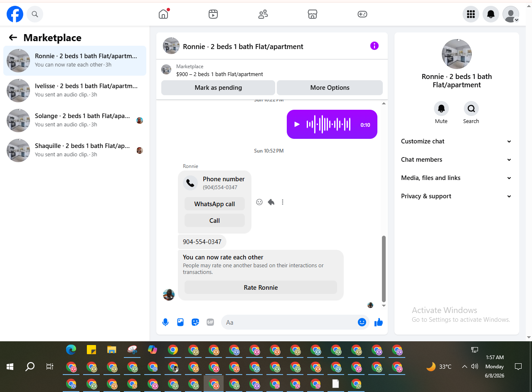Open File Explorer from the taskbar
Screen dimensions: 532x392
click(x=112, y=350)
